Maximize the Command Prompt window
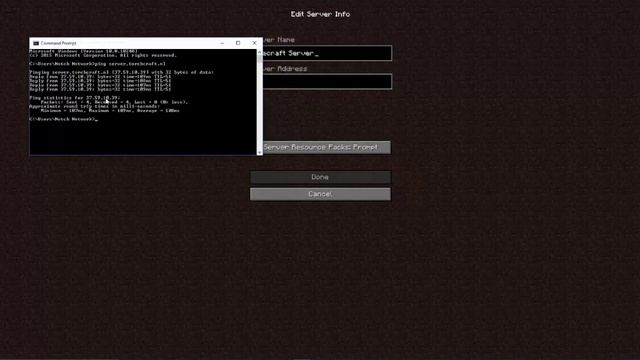This screenshot has height=360, width=640. [x=238, y=43]
